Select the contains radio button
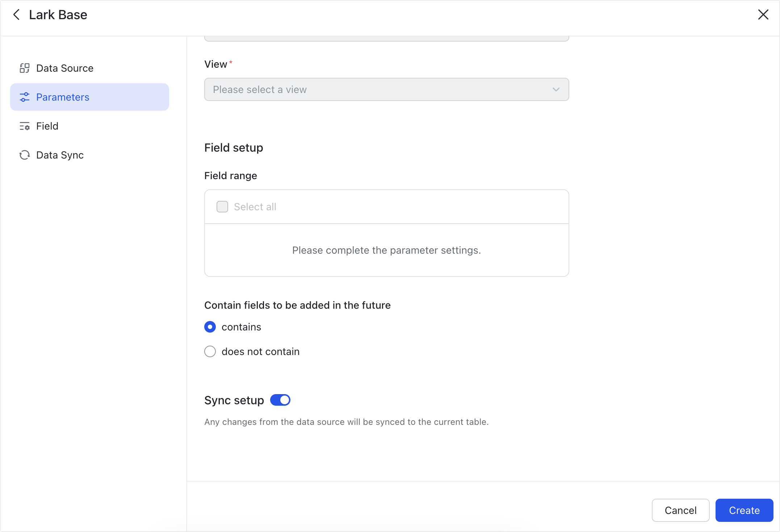 pyautogui.click(x=210, y=327)
